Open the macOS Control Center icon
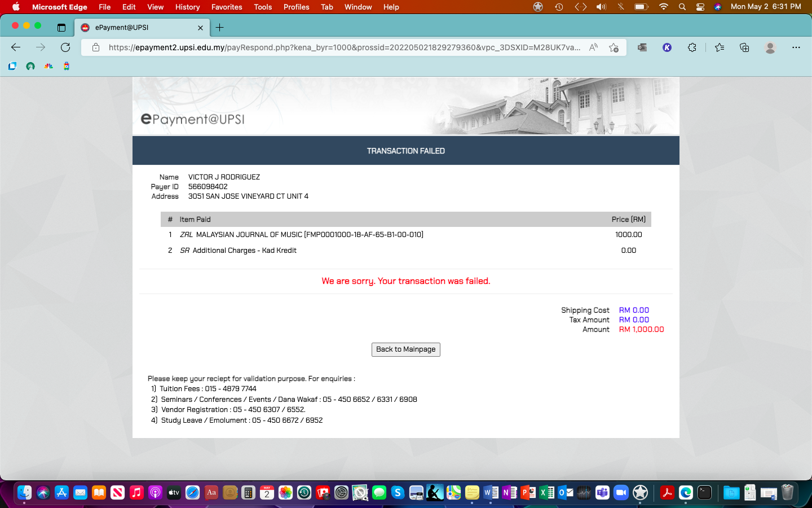Screen dimensions: 812x508 [700, 7]
